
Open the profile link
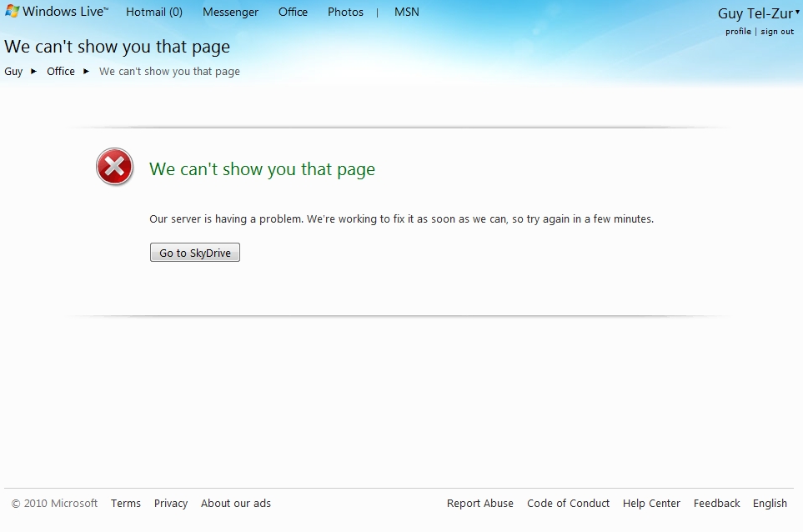click(738, 31)
